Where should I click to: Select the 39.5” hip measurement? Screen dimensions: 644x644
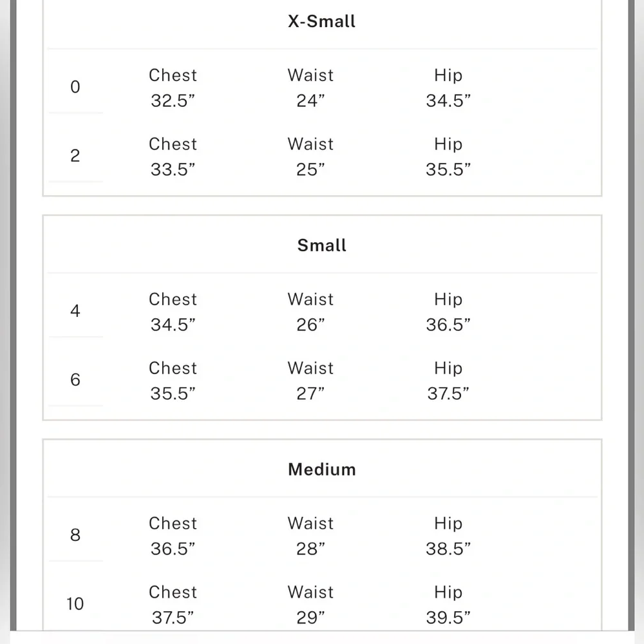pos(448,618)
